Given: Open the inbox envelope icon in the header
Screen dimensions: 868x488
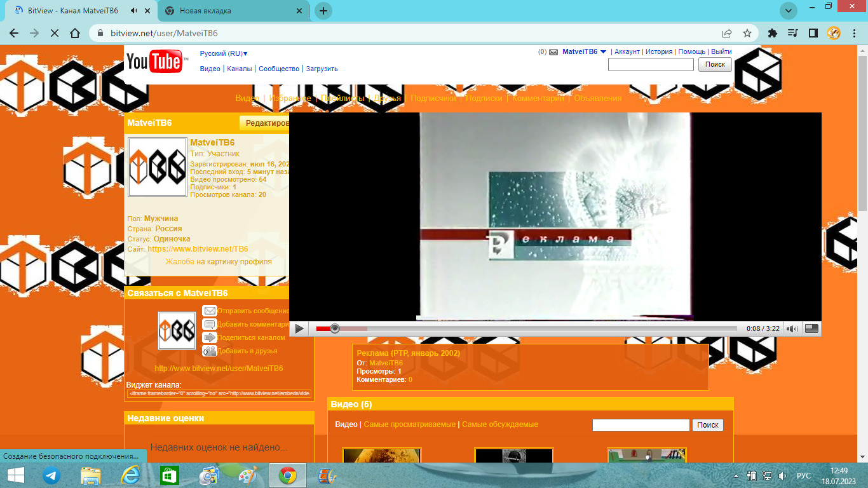Looking at the screenshot, I should click(553, 52).
